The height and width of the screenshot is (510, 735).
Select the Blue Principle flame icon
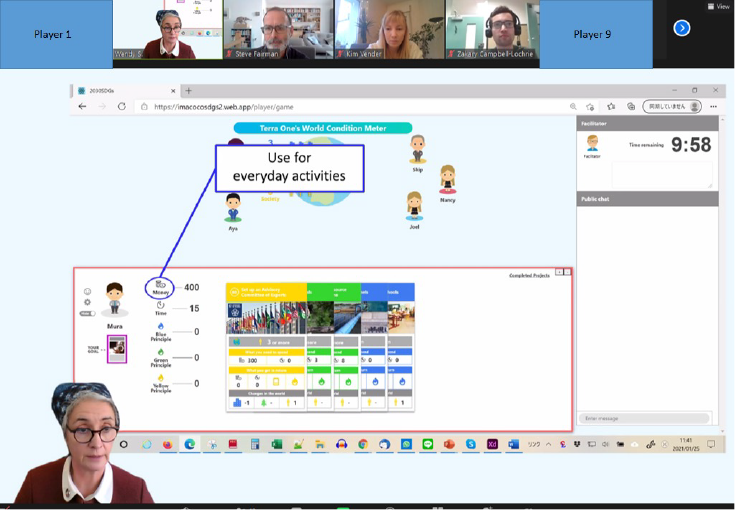click(x=160, y=327)
